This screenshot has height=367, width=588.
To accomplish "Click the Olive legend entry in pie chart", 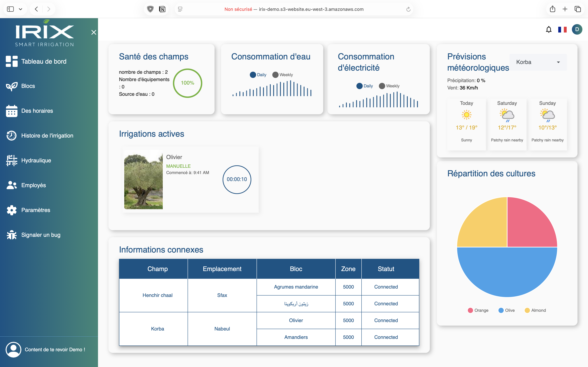I will 506,310.
